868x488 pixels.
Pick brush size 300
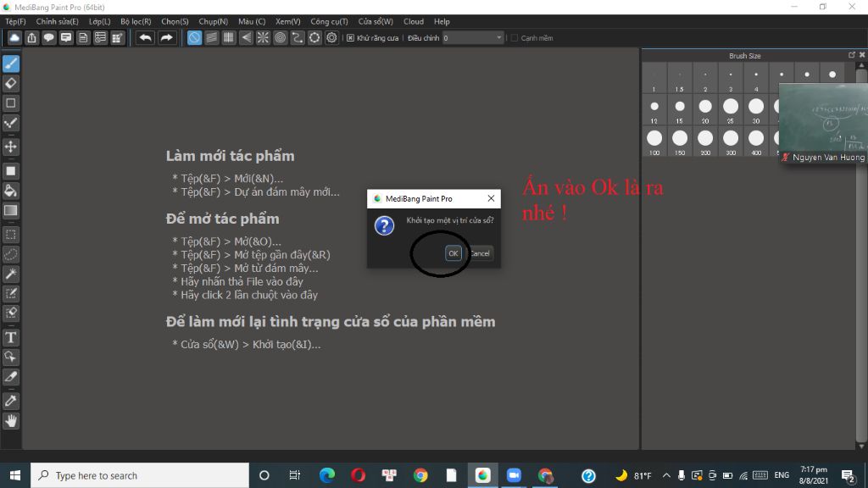coord(731,141)
